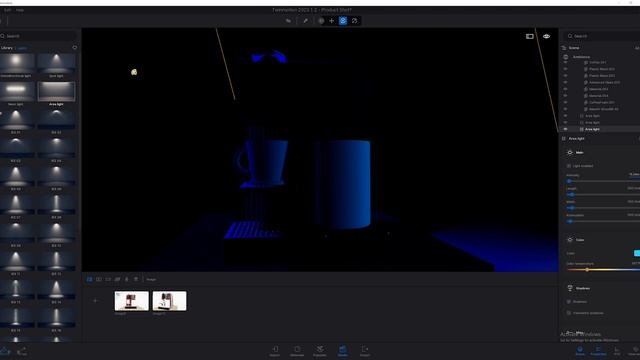640x360 pixels.
Task: Click the Attenuation slider handle
Action: click(x=570, y=221)
